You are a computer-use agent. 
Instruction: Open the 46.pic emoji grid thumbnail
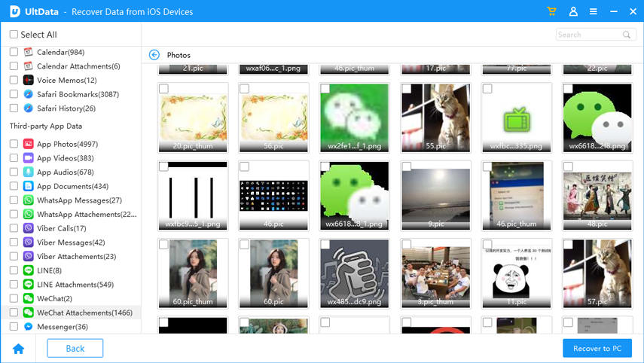[x=273, y=196]
